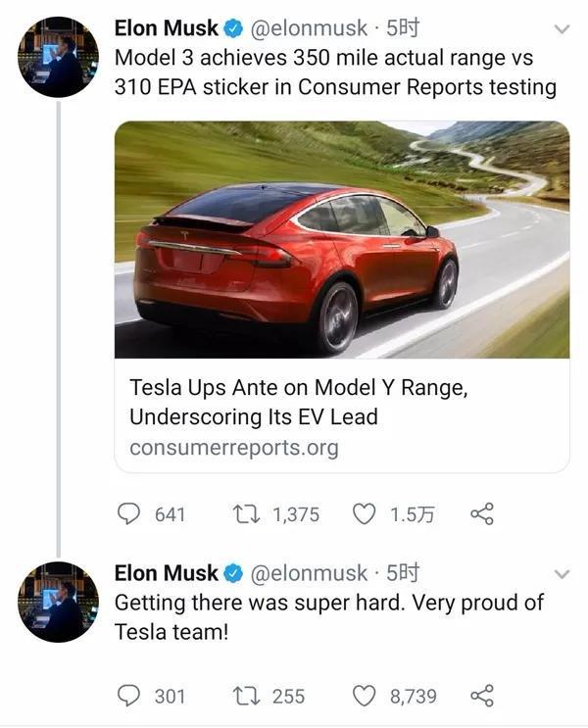Open the verified badge on the first tweet
The height and width of the screenshot is (728, 588).
[x=233, y=28]
